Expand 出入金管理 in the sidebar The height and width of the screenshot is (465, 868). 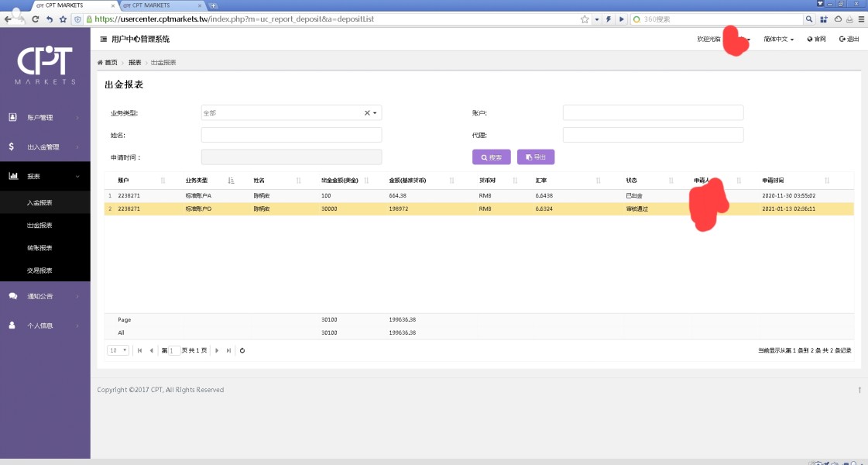(x=43, y=147)
